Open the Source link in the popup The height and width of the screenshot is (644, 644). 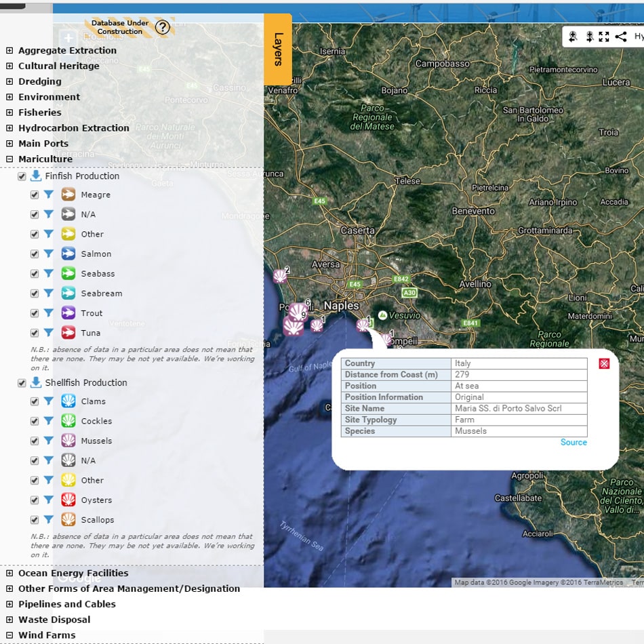click(573, 442)
